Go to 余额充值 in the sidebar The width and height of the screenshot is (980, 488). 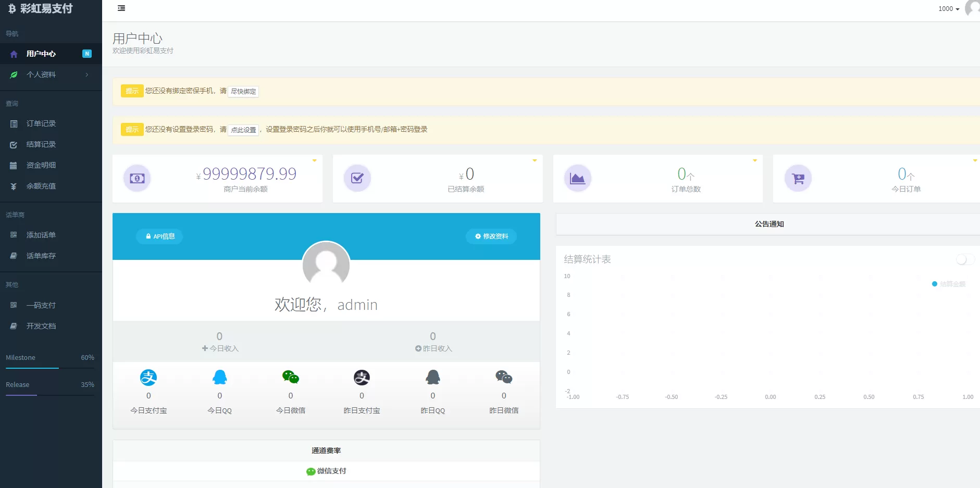click(x=41, y=186)
